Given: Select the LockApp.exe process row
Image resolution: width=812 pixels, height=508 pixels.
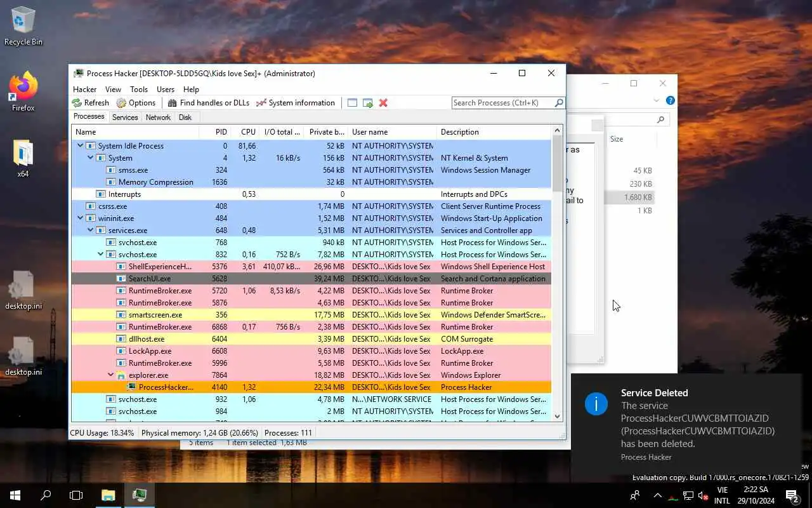Looking at the screenshot, I should pyautogui.click(x=311, y=351).
